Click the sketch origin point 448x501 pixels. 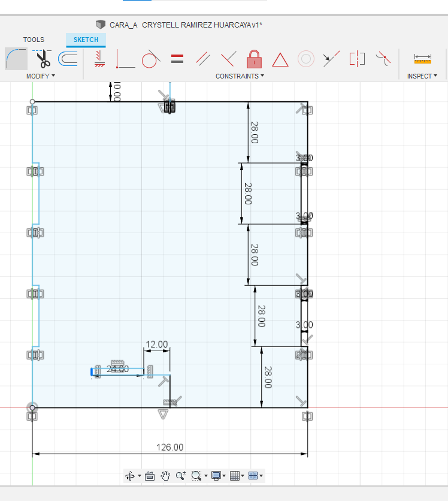click(x=32, y=408)
